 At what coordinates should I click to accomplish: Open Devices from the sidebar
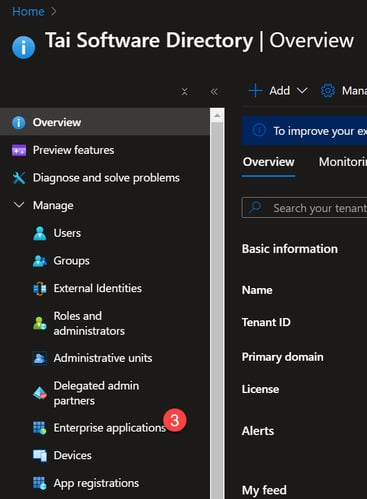[x=72, y=455]
